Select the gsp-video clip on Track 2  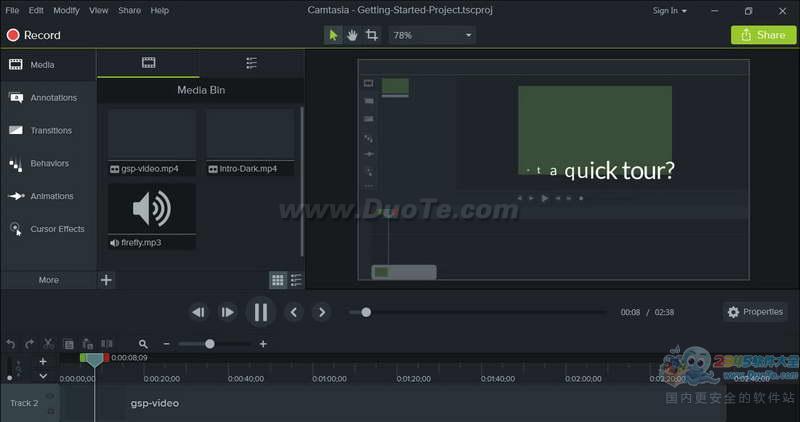pyautogui.click(x=393, y=404)
